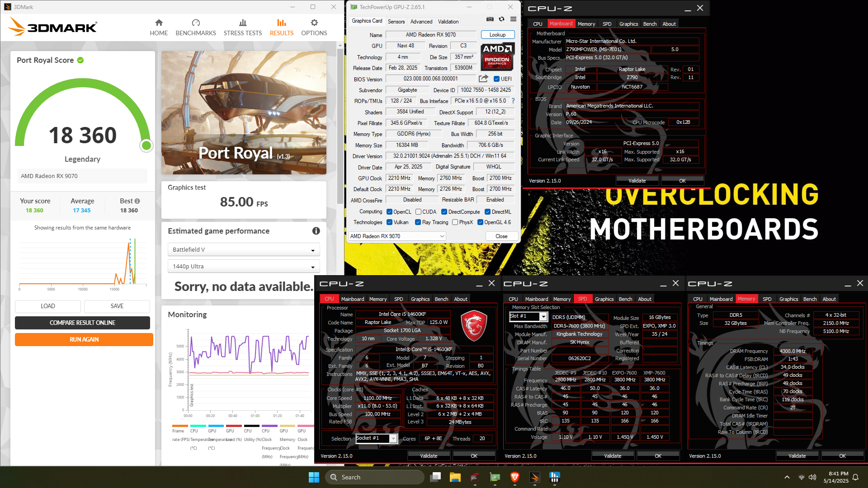This screenshot has width=868, height=488.
Task: Open the Windows notification bell
Action: click(x=855, y=477)
